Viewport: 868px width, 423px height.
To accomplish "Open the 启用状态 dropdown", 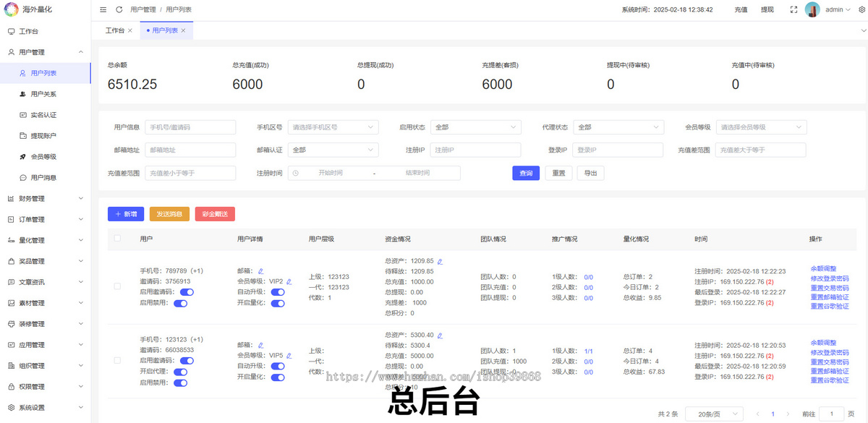I will [x=475, y=127].
